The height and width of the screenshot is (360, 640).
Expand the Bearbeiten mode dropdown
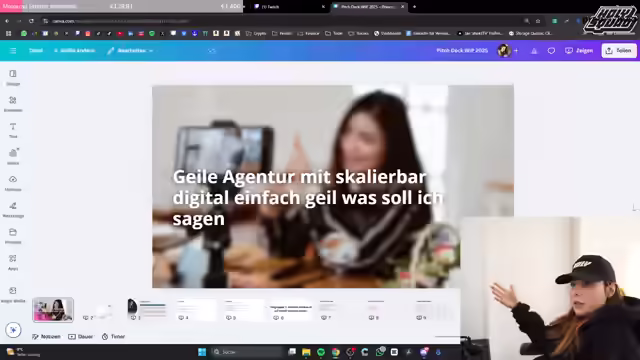point(130,51)
